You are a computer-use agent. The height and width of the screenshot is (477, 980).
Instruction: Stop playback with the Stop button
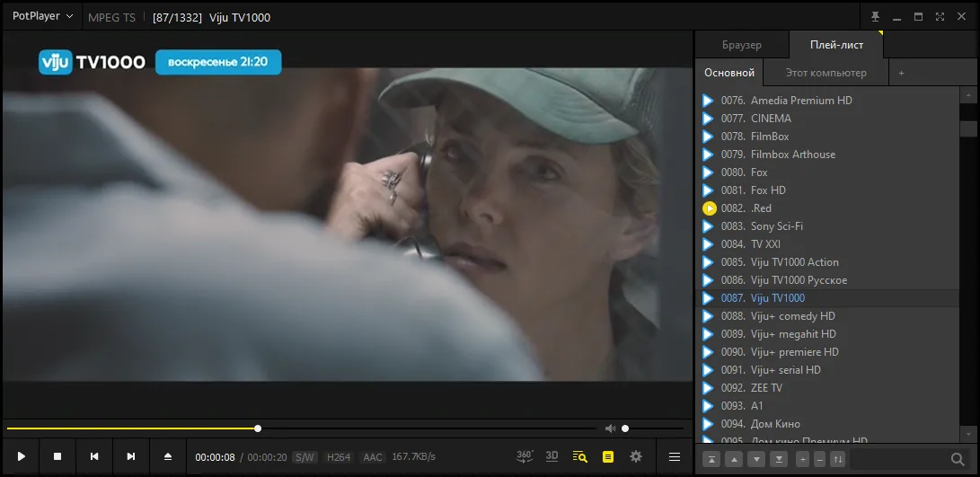coord(57,457)
